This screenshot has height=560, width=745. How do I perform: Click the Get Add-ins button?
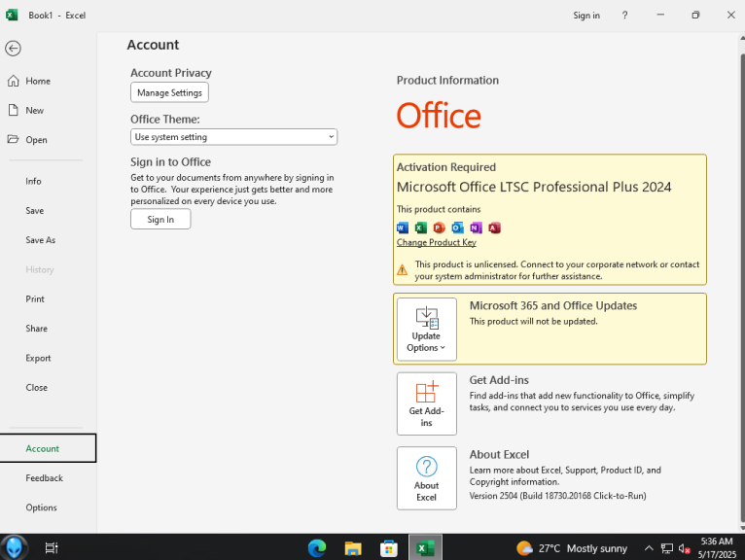427,403
